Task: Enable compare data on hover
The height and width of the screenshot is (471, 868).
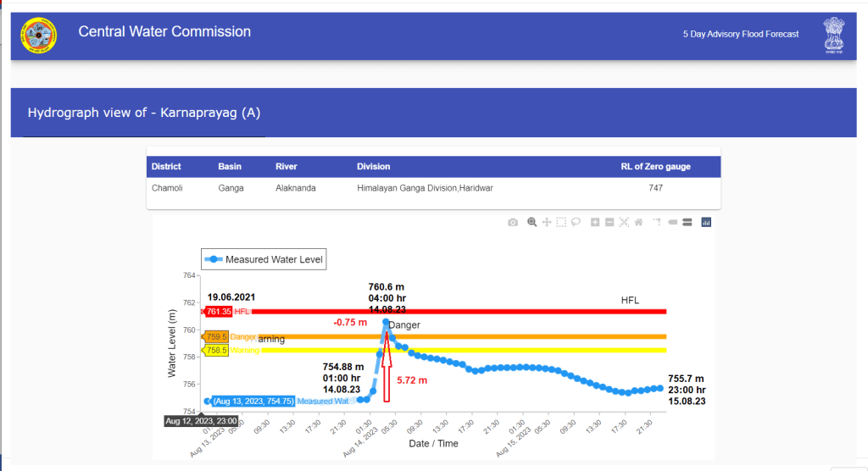Action: (687, 222)
